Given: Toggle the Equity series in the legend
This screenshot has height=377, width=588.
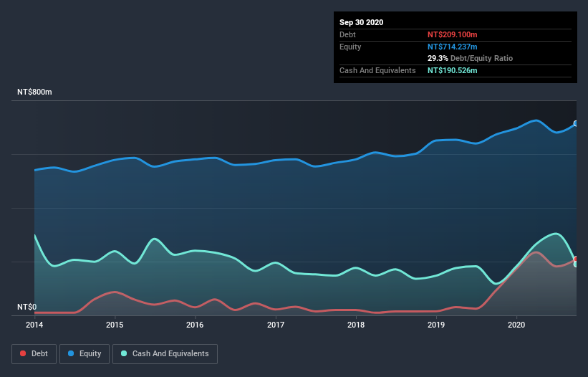Looking at the screenshot, I should pos(85,353).
